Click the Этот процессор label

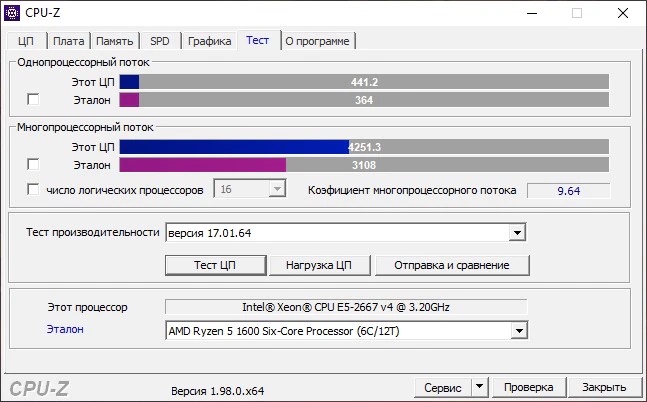(x=87, y=307)
